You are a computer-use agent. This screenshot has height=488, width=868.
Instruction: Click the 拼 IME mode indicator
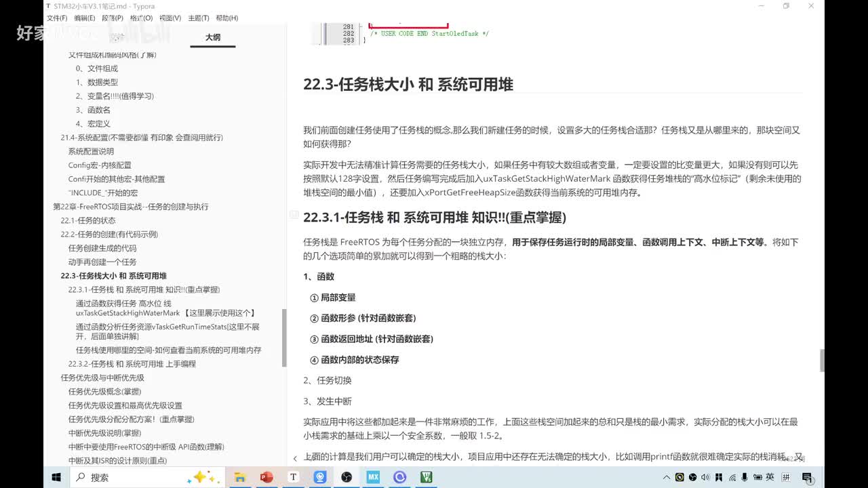tap(786, 477)
